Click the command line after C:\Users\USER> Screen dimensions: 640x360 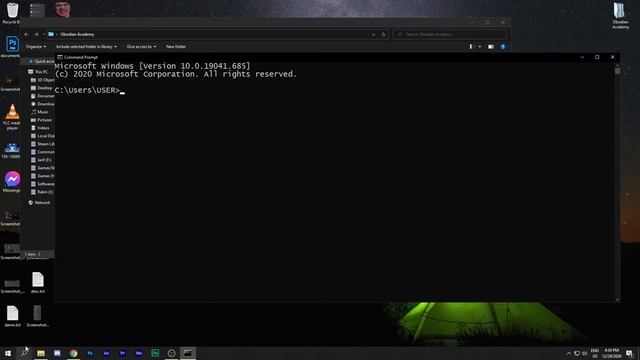pos(122,91)
